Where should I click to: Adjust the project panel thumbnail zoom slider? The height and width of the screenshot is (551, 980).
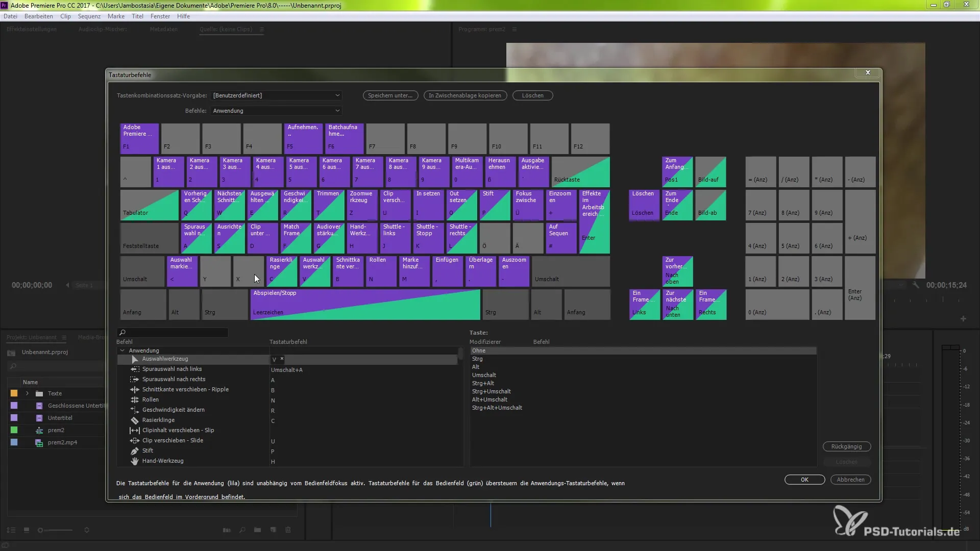tap(55, 530)
